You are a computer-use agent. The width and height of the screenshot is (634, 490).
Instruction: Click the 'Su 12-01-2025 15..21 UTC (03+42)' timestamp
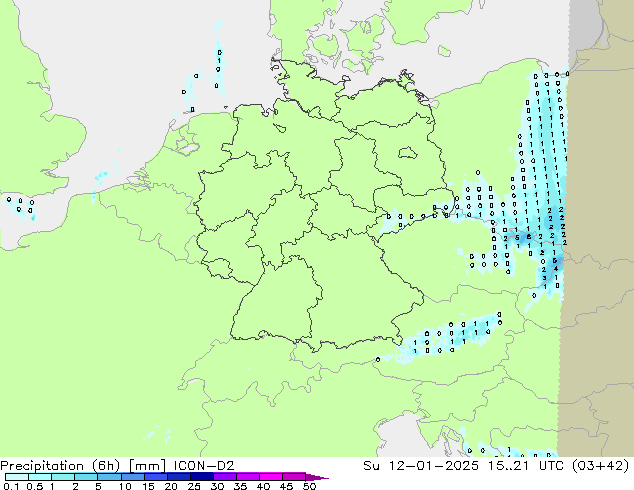pyautogui.click(x=496, y=465)
